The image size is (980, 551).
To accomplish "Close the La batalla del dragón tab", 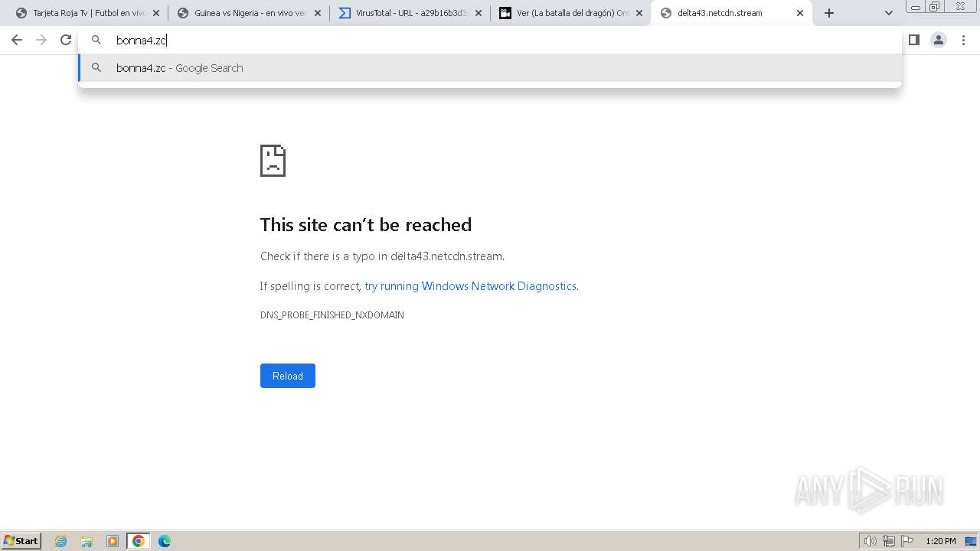I will [639, 13].
